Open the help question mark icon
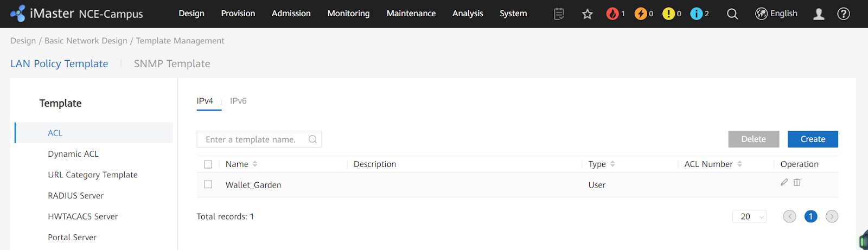 coord(843,14)
